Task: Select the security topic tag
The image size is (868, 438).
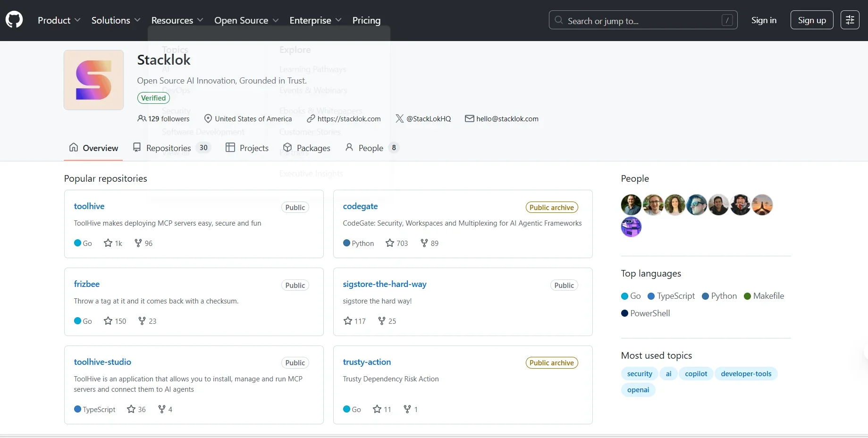Action: tap(639, 374)
